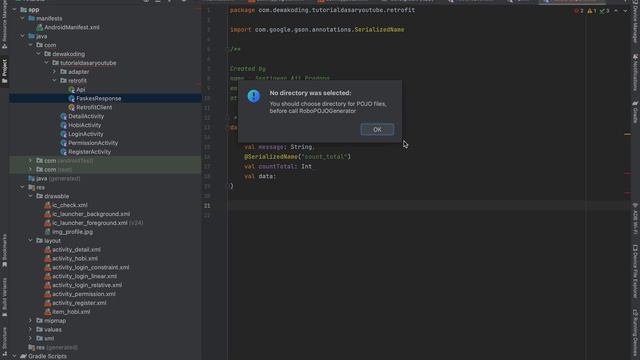Click the RetrofitClient object file icon

[71, 107]
